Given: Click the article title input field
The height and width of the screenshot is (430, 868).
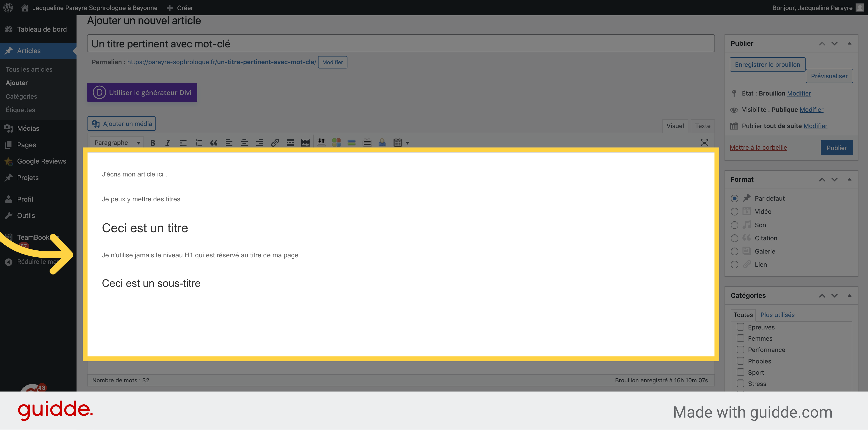Looking at the screenshot, I should 401,43.
